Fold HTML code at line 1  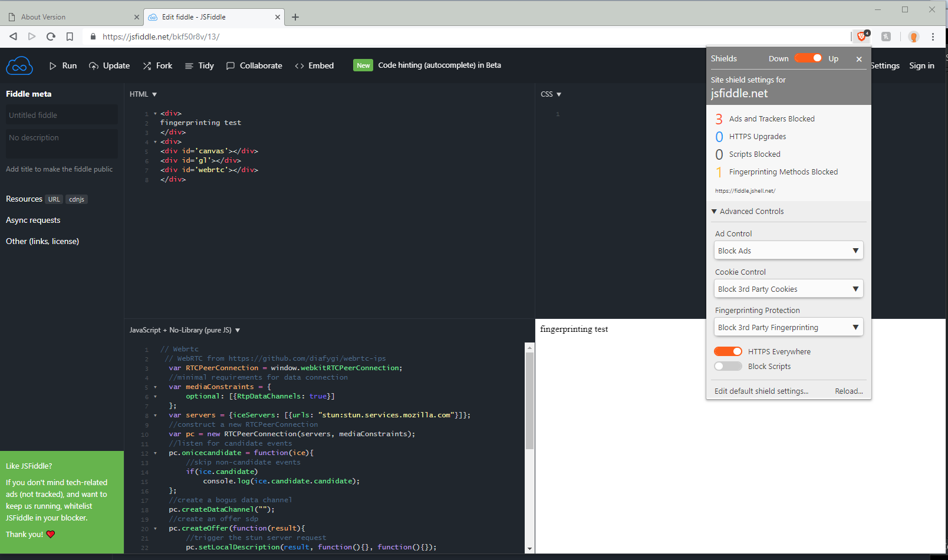tap(155, 114)
